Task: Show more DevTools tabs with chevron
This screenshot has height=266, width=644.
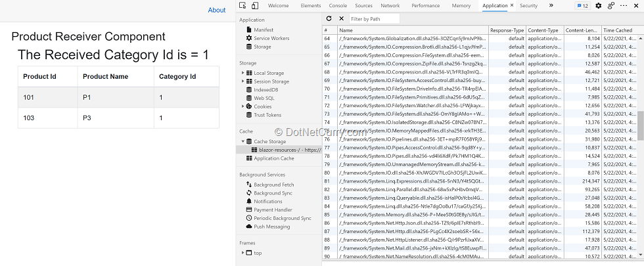Action: coord(551,5)
